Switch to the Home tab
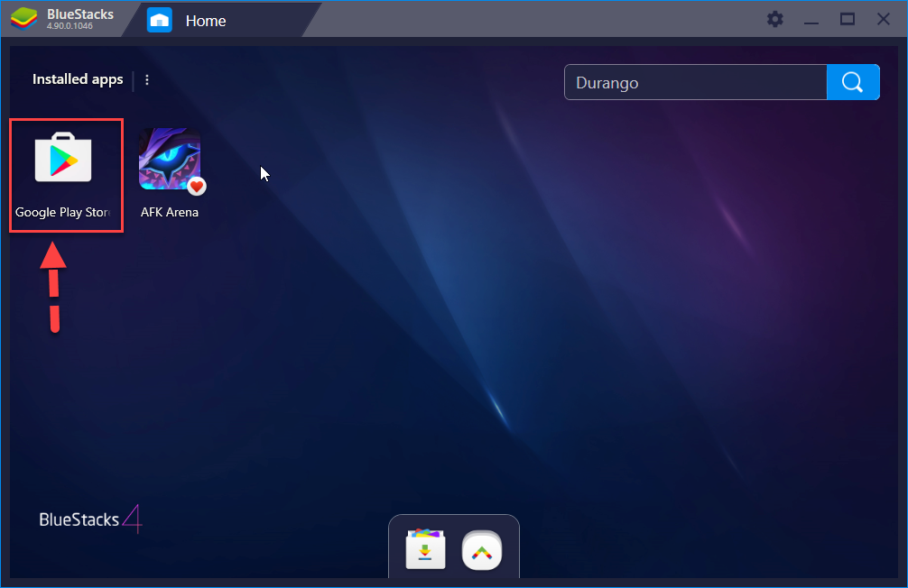 point(206,20)
